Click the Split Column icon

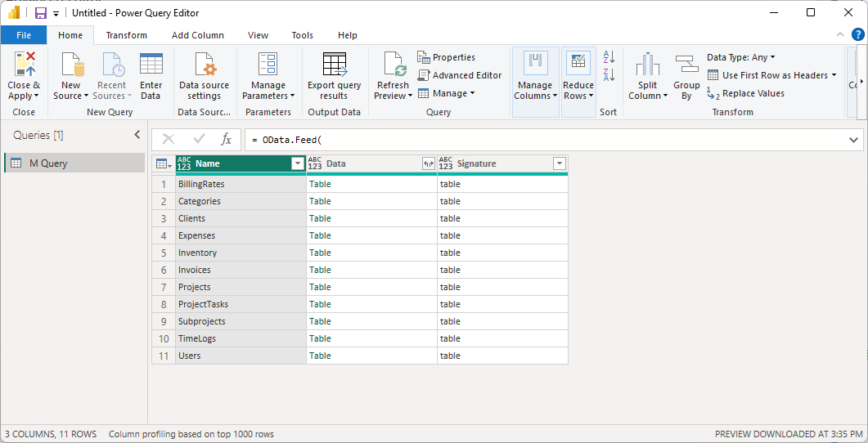click(x=647, y=64)
